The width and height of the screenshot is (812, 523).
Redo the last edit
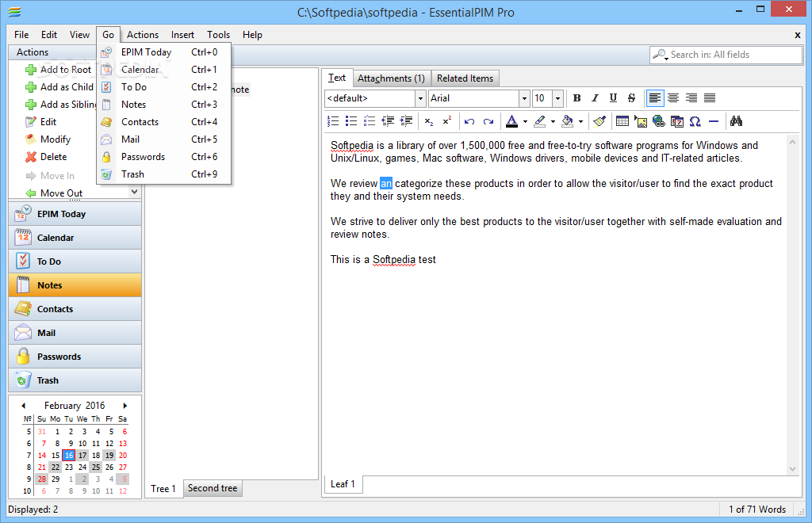(x=488, y=121)
